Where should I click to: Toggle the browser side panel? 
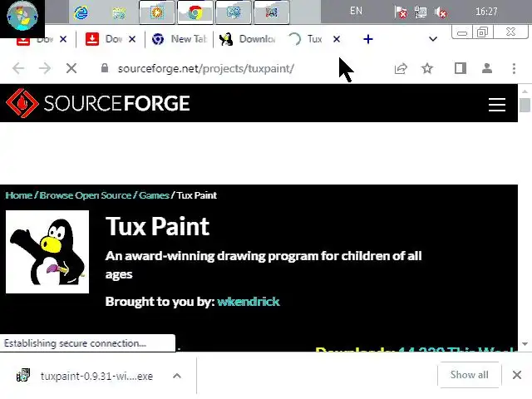(x=461, y=68)
